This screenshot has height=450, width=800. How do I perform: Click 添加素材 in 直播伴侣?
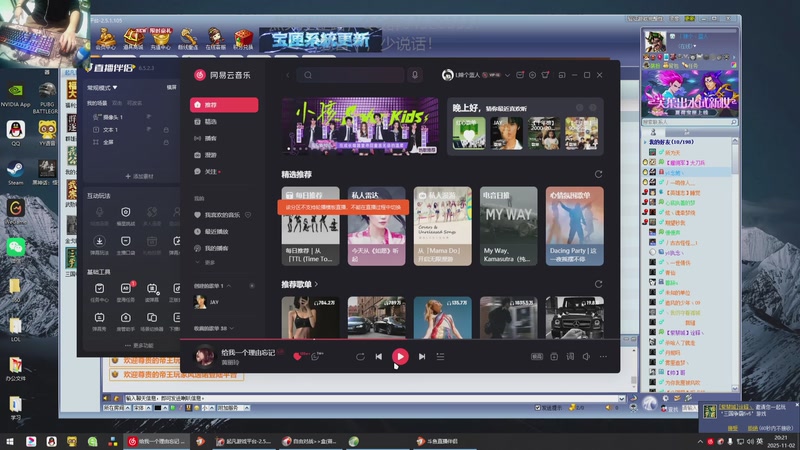click(x=139, y=177)
